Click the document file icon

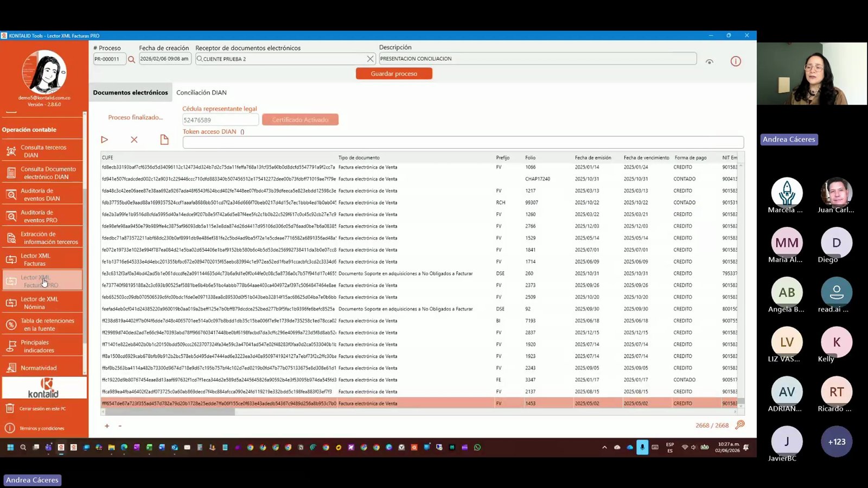coord(164,140)
